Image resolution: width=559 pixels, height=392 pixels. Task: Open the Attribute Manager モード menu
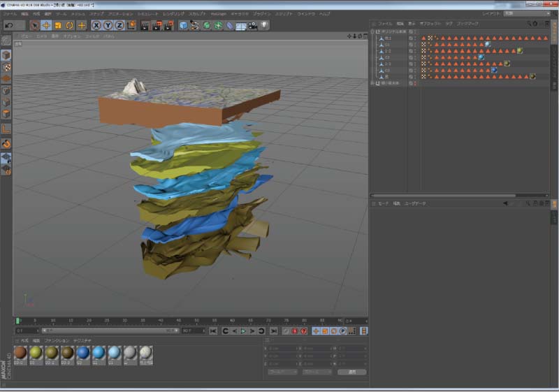point(383,203)
